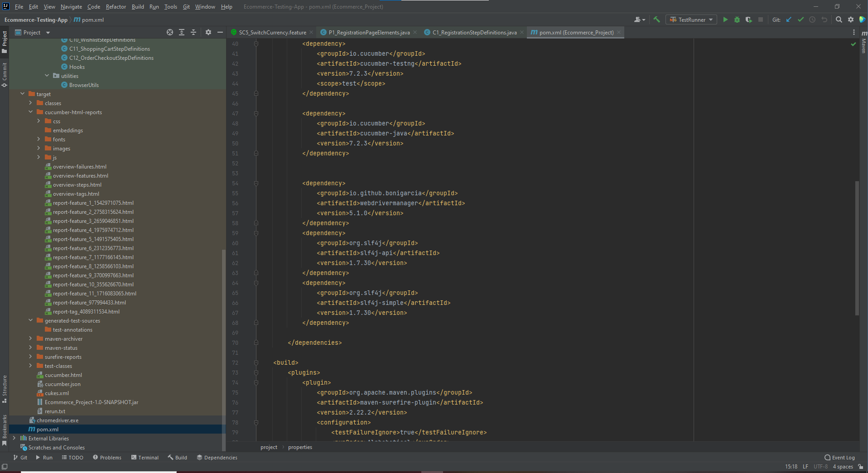Click the Git update project blue arrow

(x=789, y=19)
